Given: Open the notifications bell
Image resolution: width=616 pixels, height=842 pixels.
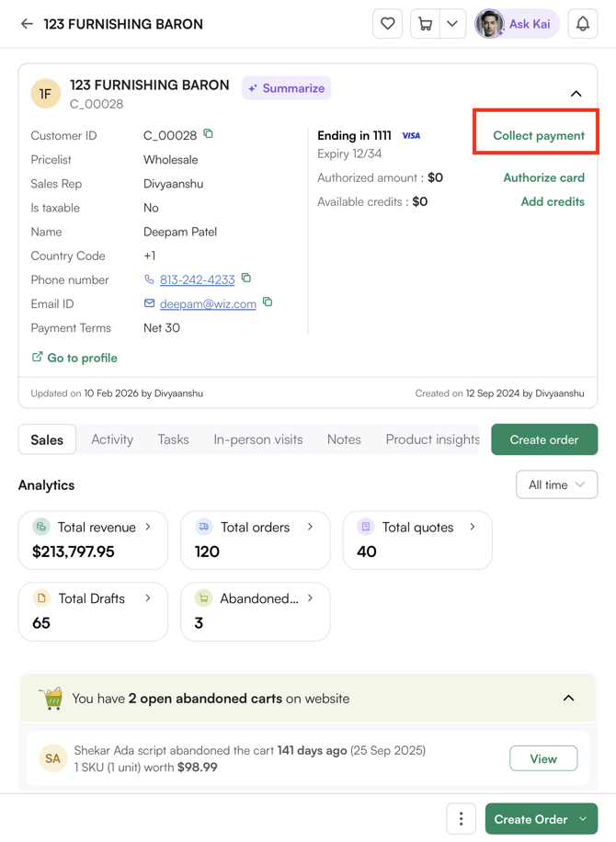Looking at the screenshot, I should point(583,24).
